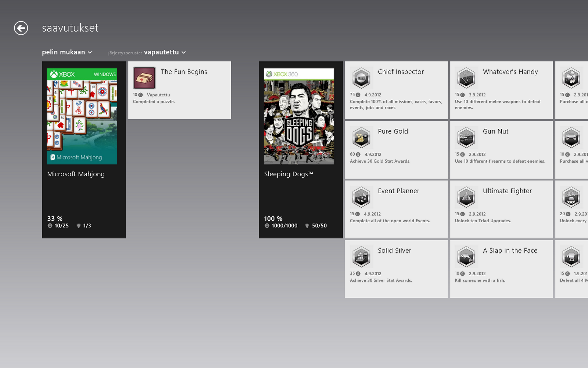Click the 3.9.2012 date under Whatever's Handy

[x=477, y=95]
